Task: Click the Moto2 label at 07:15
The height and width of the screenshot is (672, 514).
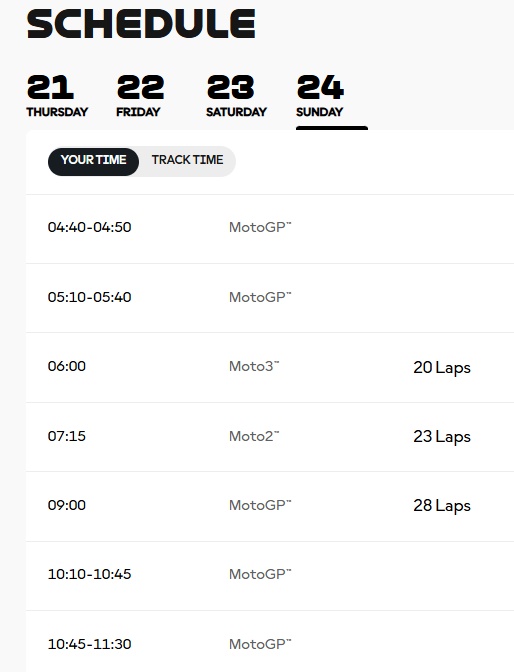Action: (254, 436)
